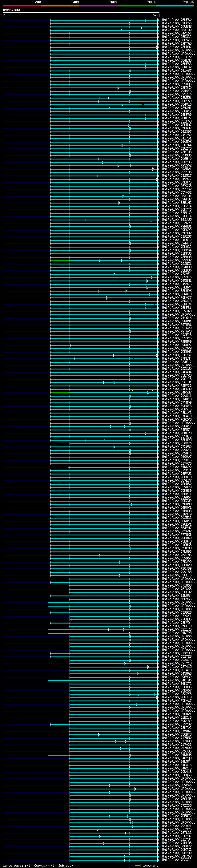The width and height of the screenshot is (197, 868).
Task: Select hit label UniRef100_A9SKL6
Action: click(x=177, y=460)
